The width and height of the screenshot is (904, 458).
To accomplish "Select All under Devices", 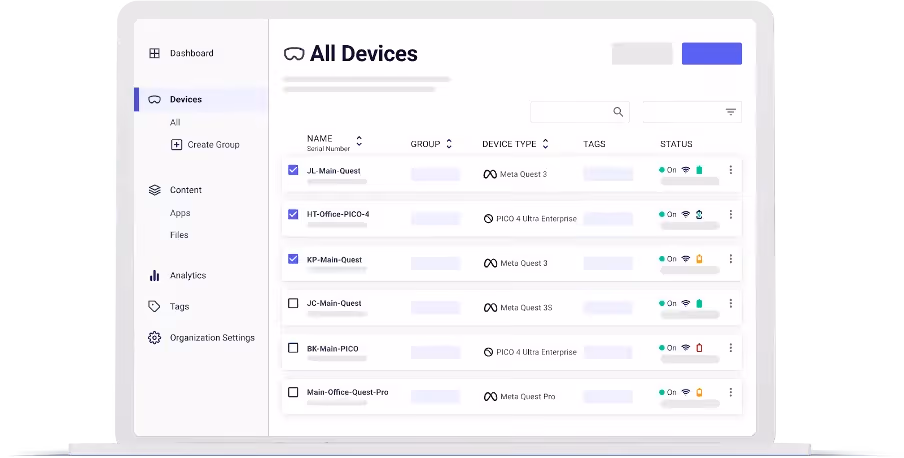I will pyautogui.click(x=175, y=122).
